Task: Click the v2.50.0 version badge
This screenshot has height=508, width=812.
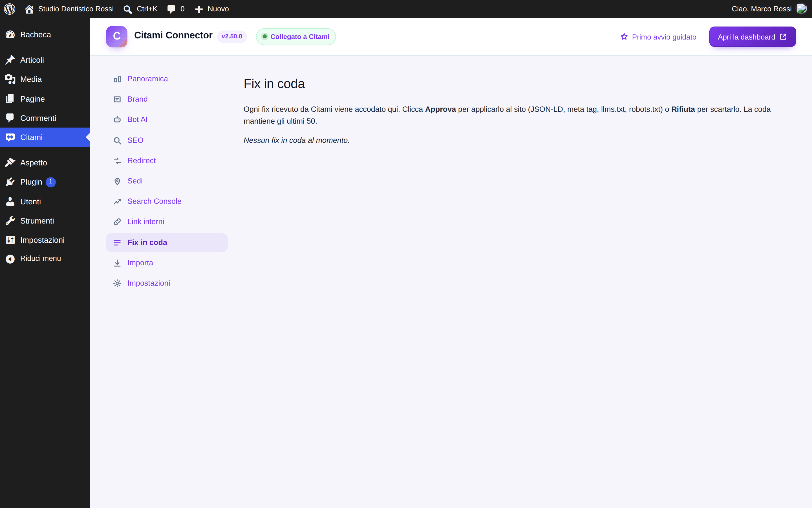Action: 232,37
